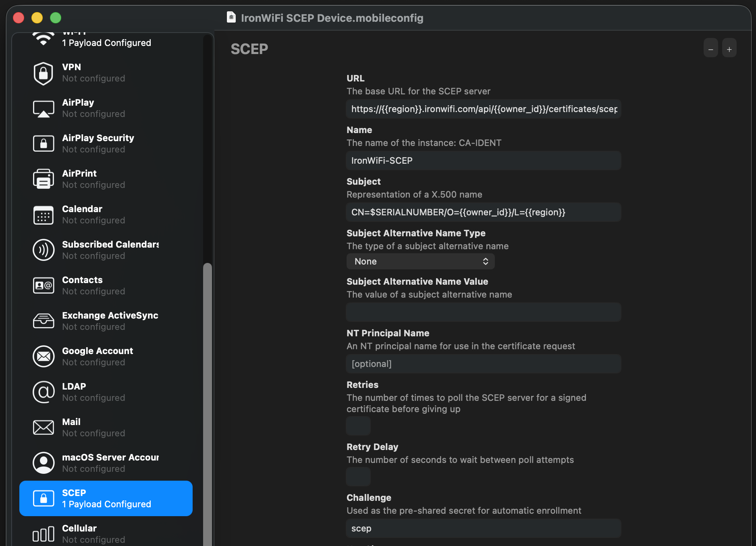Click the VPN shield lock icon

44,73
